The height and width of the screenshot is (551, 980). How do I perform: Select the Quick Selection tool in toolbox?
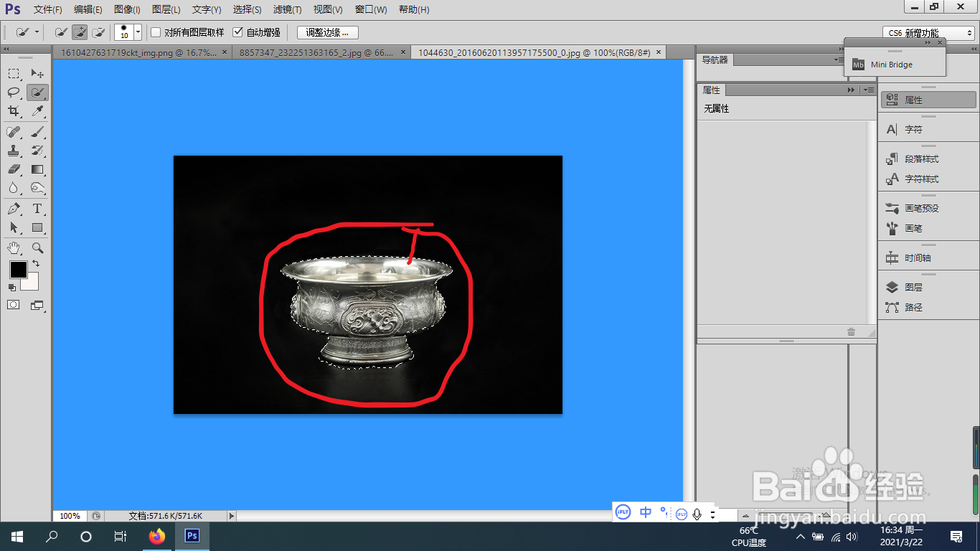tap(37, 93)
